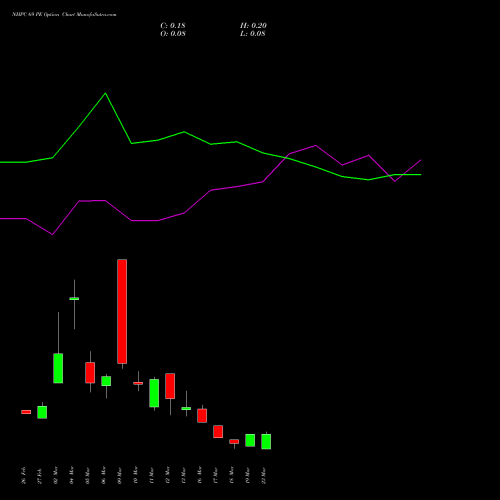Click the red candle for 05 Mar

point(90,373)
